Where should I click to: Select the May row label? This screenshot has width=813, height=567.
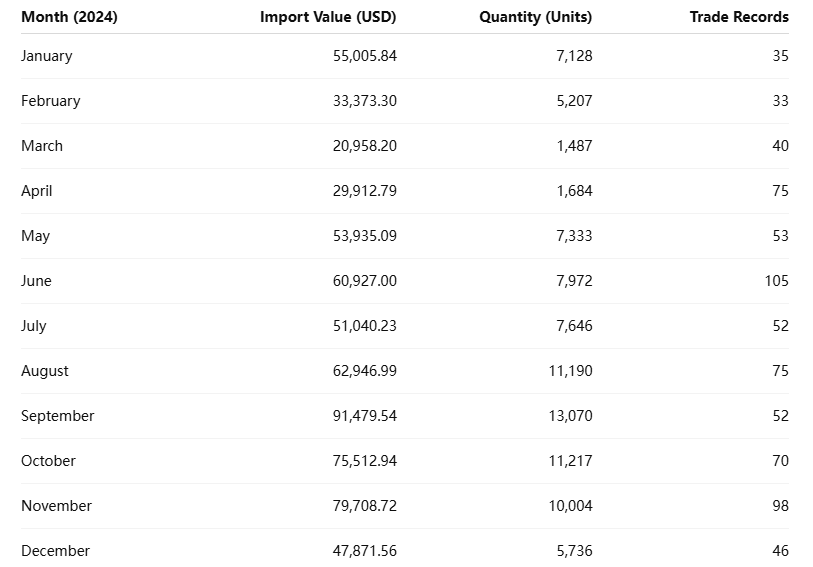pyautogui.click(x=35, y=236)
